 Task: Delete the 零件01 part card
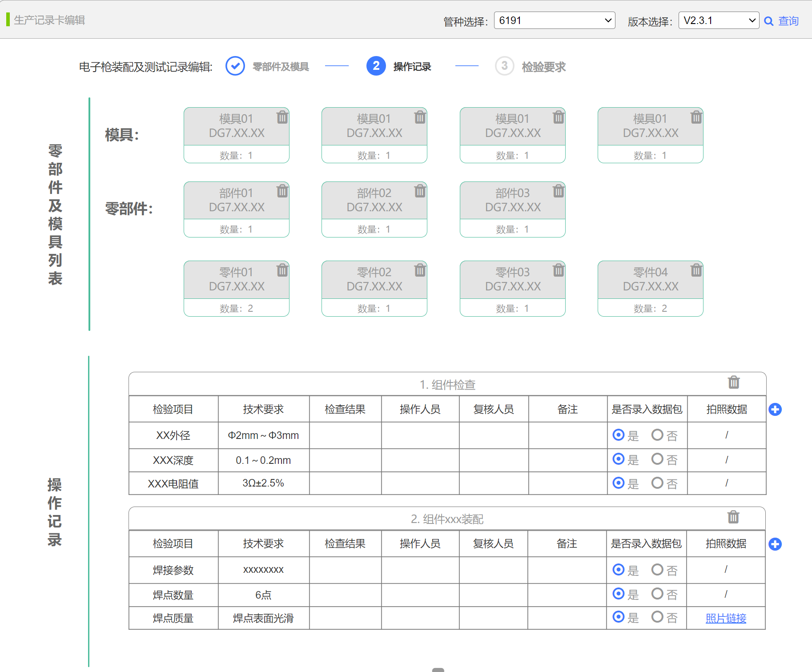[x=282, y=270]
